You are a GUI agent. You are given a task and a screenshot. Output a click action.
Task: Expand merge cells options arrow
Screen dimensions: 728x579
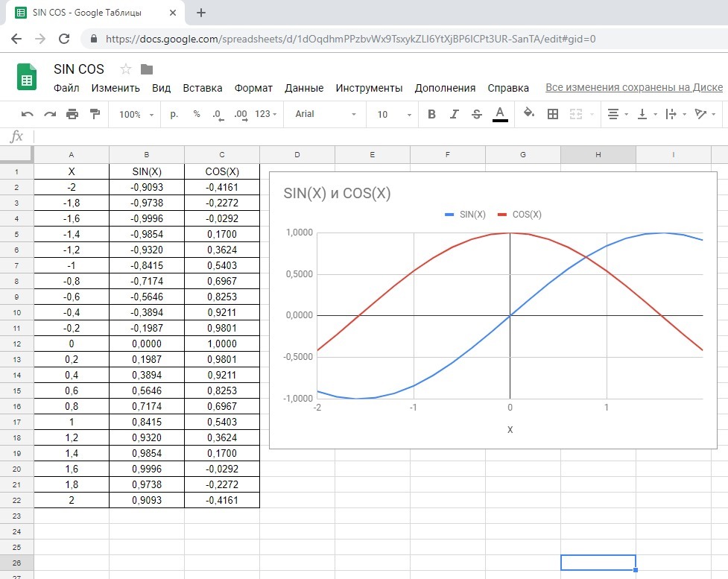(592, 114)
